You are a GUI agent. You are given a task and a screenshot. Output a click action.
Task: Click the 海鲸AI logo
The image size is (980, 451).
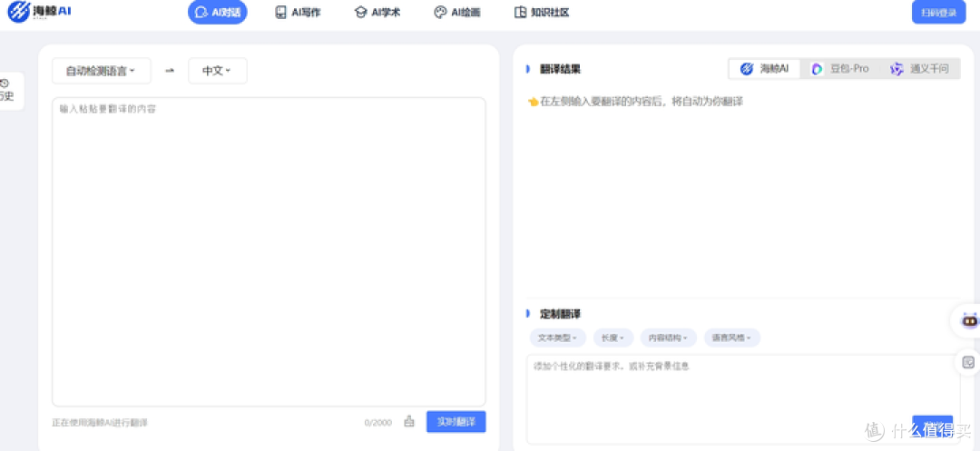coord(39,11)
